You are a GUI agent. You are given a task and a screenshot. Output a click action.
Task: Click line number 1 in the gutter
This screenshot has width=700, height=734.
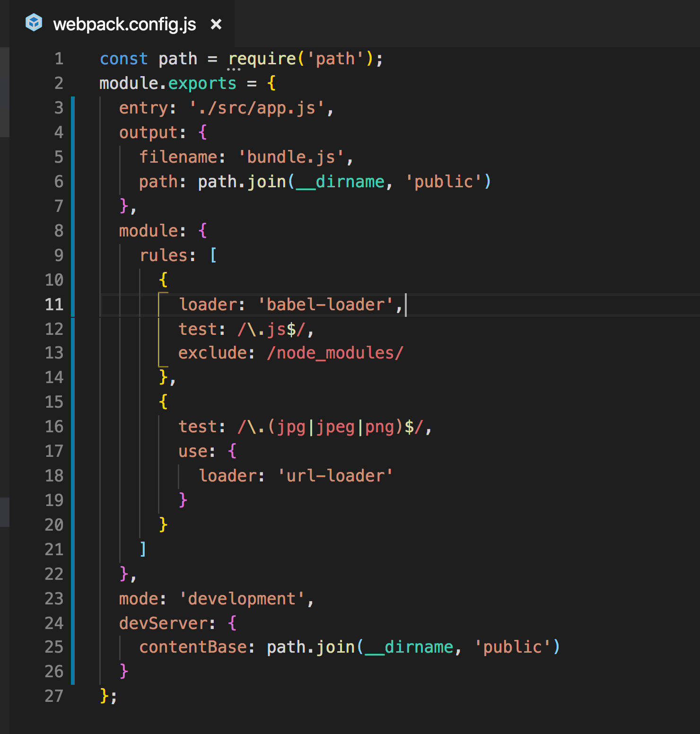[59, 59]
